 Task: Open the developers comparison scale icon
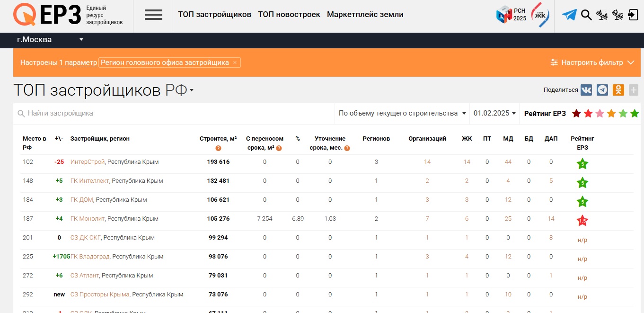coord(618,15)
